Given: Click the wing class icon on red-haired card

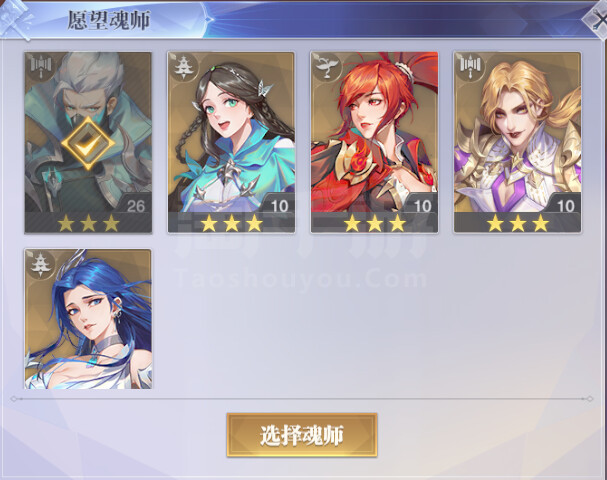Looking at the screenshot, I should [325, 66].
